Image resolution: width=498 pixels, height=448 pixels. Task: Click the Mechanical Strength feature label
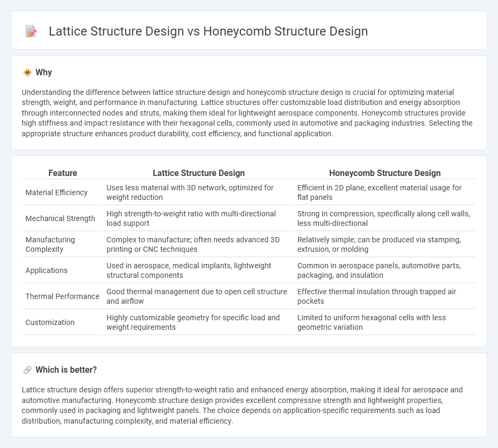coord(60,218)
